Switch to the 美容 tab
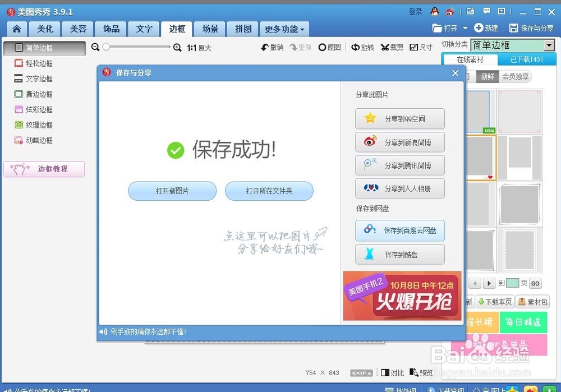Viewport: 561px width, 392px height. (78, 29)
